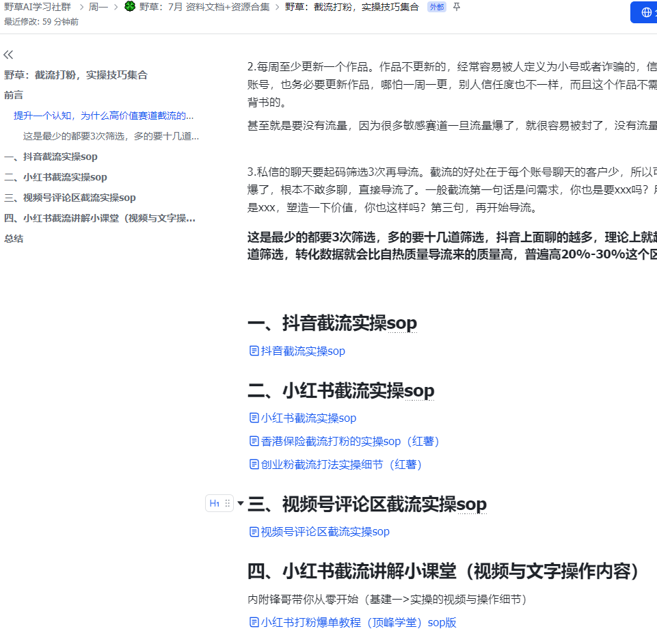The height and width of the screenshot is (644, 657).
Task: Click the doc icon before 视频号评论区截流实操sop link
Action: (254, 532)
